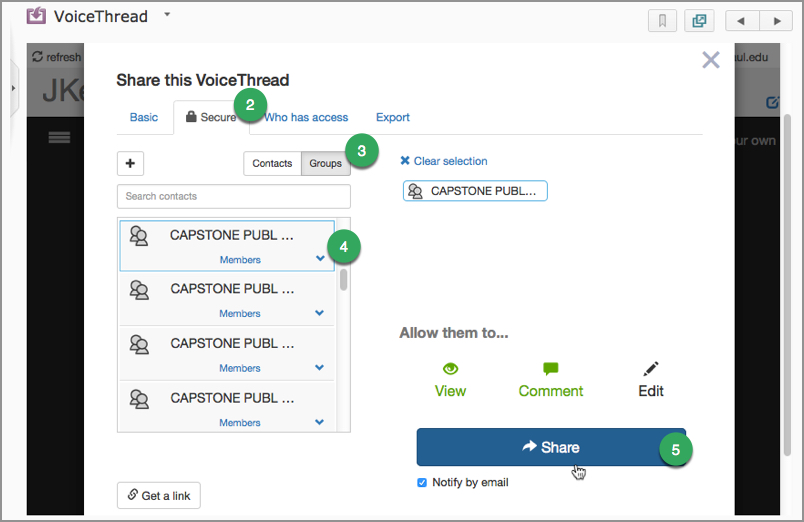Viewport: 804px width, 522px height.
Task: Click the Search contacts field
Action: [234, 196]
